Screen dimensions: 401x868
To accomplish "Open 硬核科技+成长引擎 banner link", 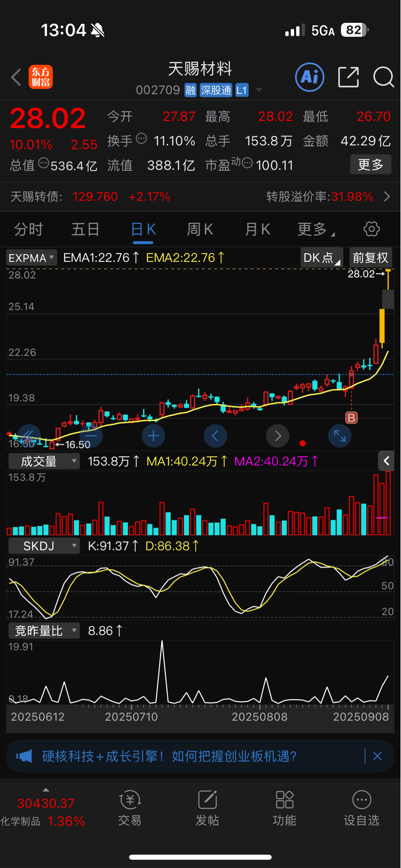I will [x=169, y=756].
